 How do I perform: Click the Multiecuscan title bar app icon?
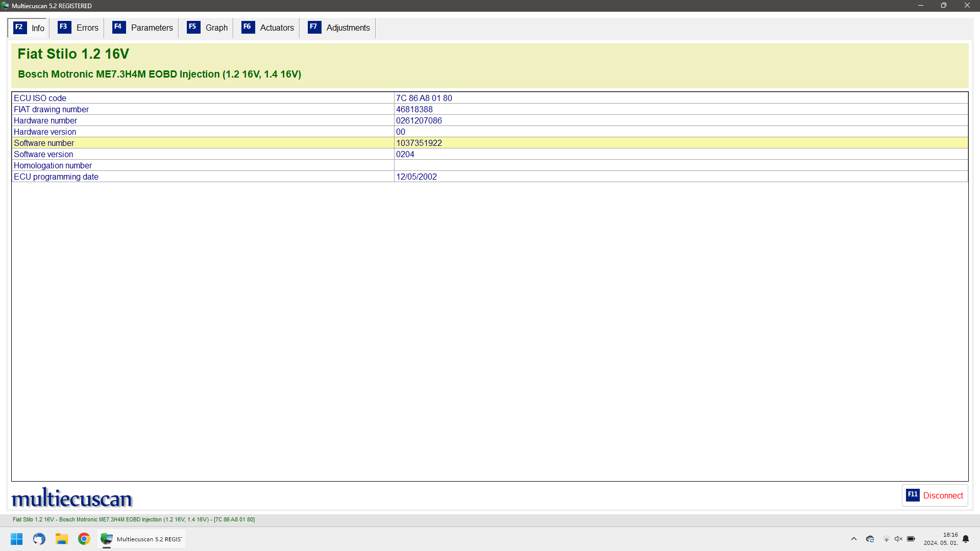(5, 6)
